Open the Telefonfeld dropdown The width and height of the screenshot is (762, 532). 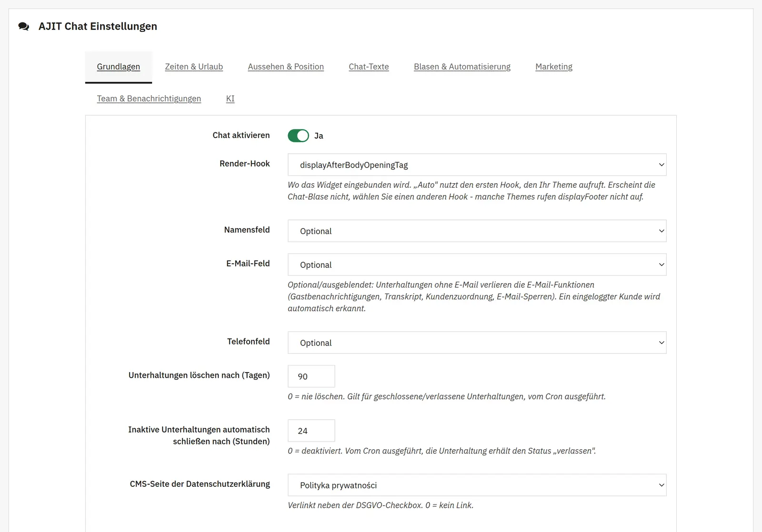[477, 343]
